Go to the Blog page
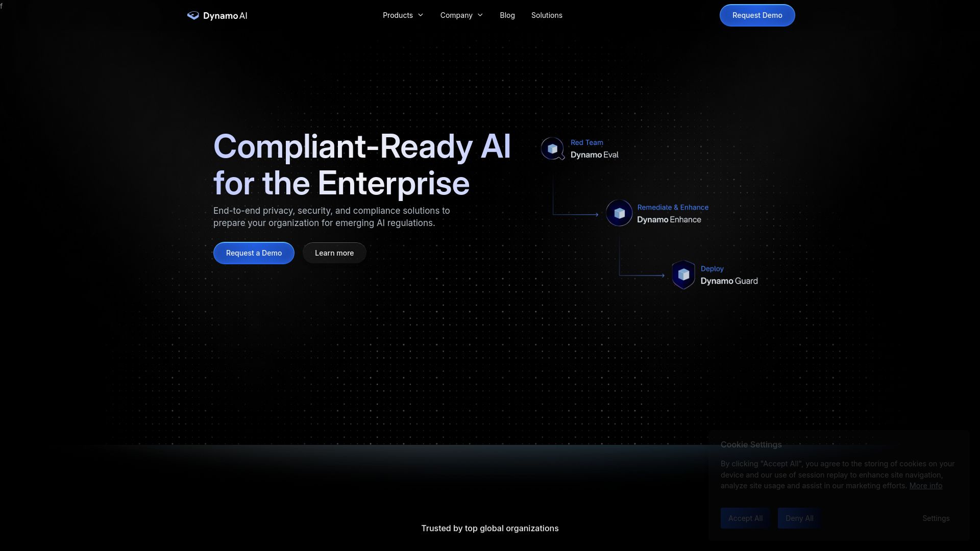980x551 pixels. (507, 15)
